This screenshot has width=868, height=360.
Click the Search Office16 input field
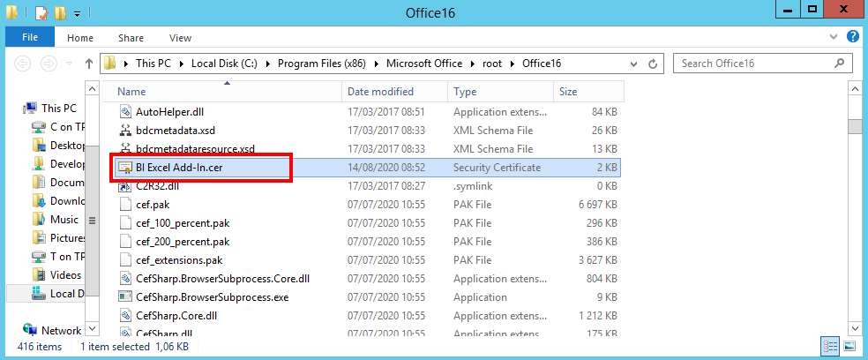pyautogui.click(x=754, y=64)
